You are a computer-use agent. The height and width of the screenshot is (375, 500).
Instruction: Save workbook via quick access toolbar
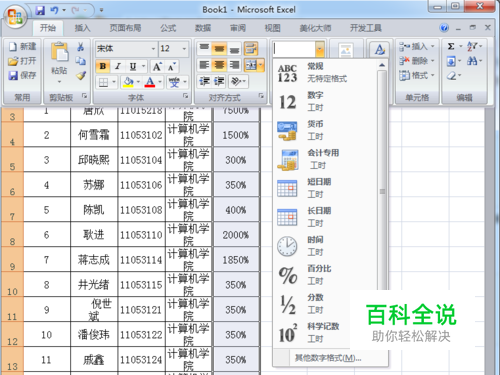click(x=40, y=10)
